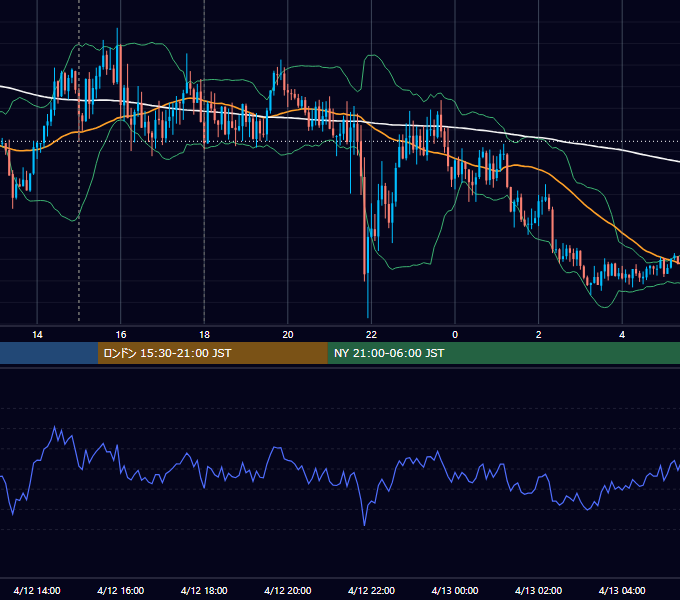Click the hour label 22 on price chart axis
Image resolution: width=680 pixels, height=600 pixels.
[371, 335]
